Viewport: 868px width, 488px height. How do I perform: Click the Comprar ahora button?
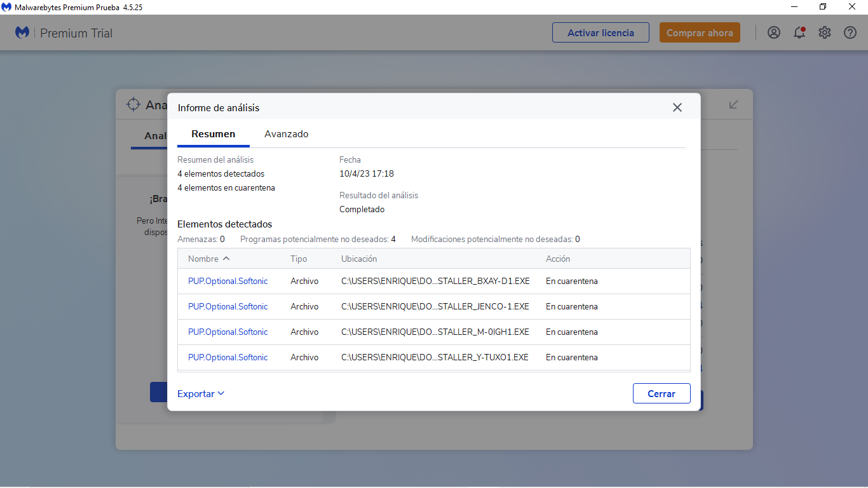(x=700, y=33)
